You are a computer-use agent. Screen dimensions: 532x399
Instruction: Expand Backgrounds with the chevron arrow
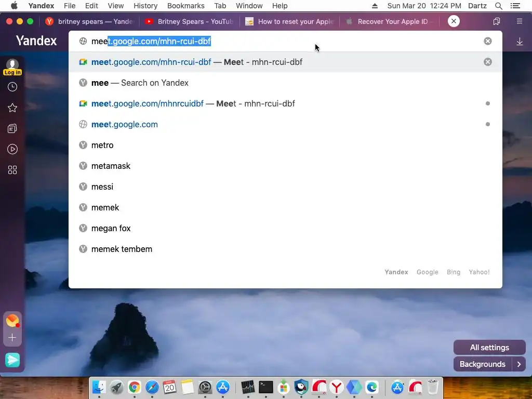coord(519,364)
